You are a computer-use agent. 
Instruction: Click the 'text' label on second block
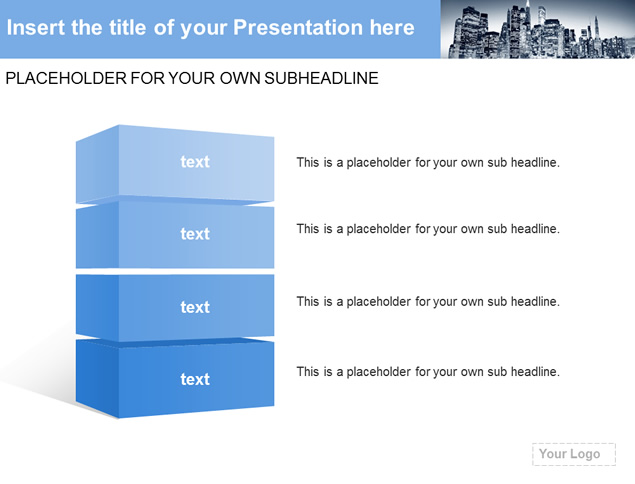click(195, 234)
